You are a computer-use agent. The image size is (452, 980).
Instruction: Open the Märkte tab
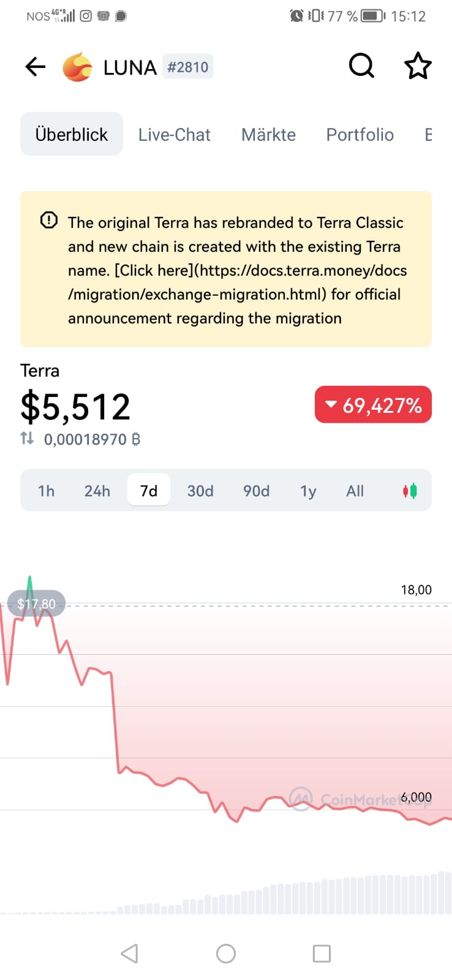point(268,134)
